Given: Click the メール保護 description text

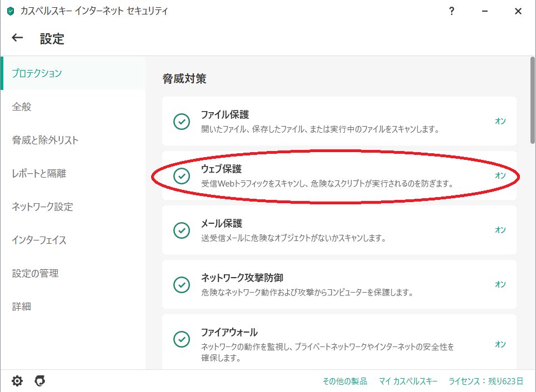Looking at the screenshot, I should (293, 238).
